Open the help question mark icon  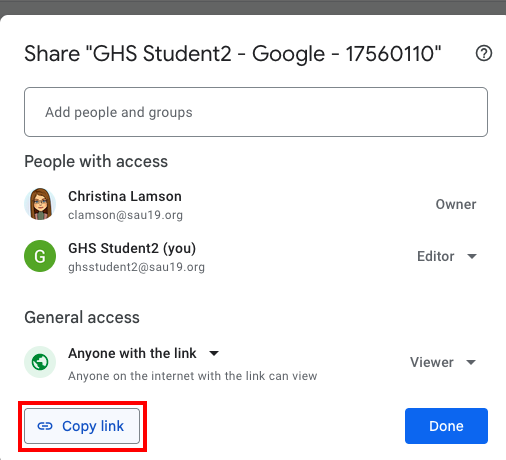[484, 53]
